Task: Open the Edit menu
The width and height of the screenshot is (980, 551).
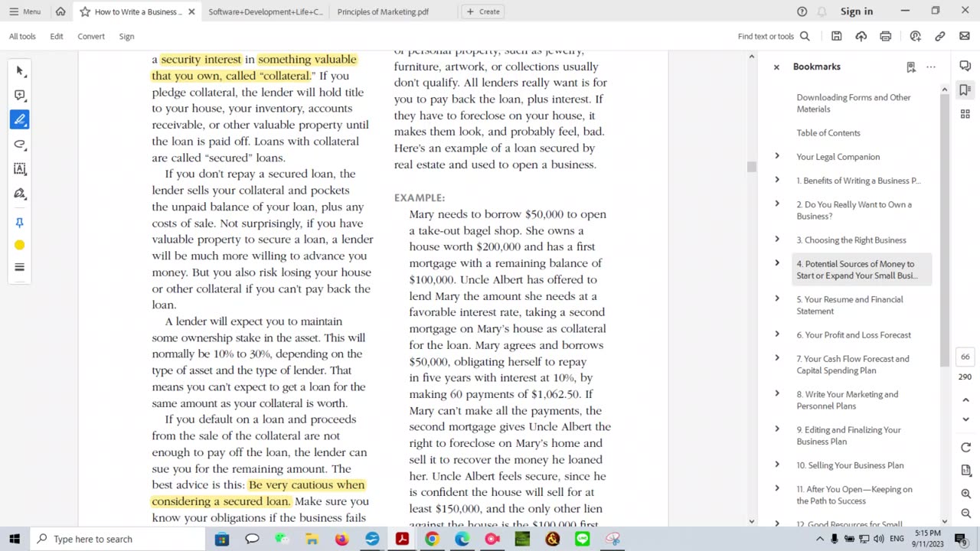Action: (x=57, y=36)
